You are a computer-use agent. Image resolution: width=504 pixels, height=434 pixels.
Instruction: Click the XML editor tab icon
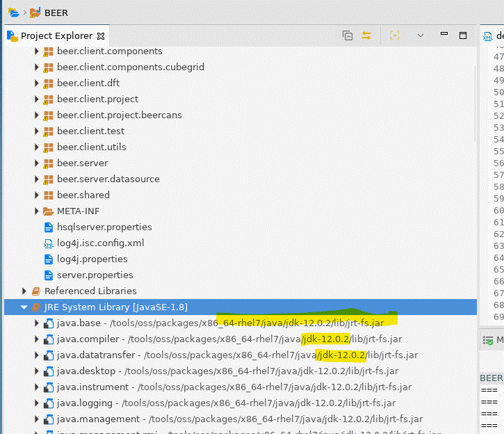[x=487, y=36]
